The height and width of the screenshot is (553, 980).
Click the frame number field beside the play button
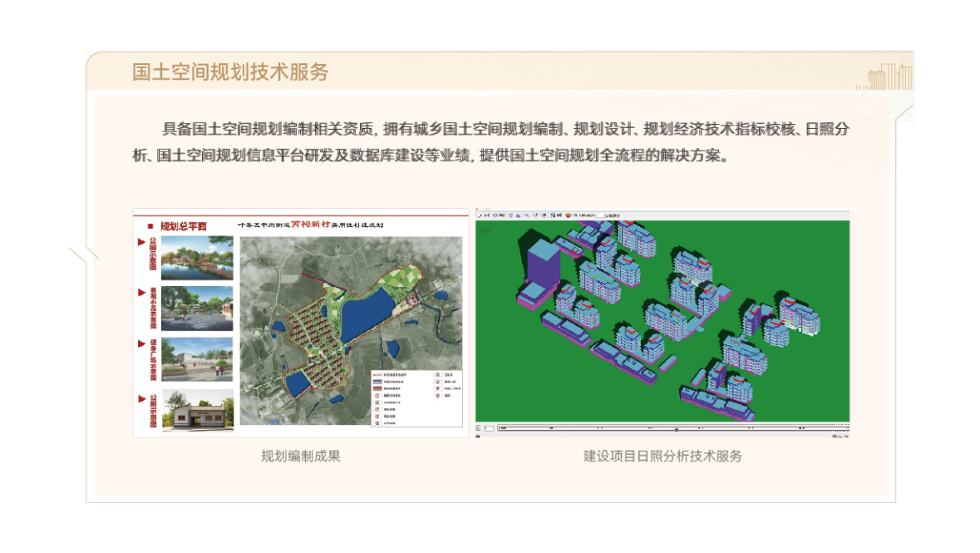490,429
